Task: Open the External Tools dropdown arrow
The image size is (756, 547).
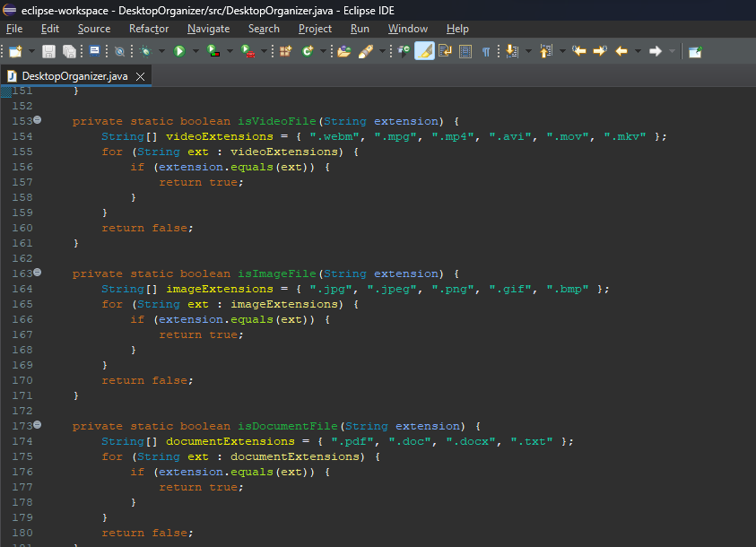Action: pos(265,51)
